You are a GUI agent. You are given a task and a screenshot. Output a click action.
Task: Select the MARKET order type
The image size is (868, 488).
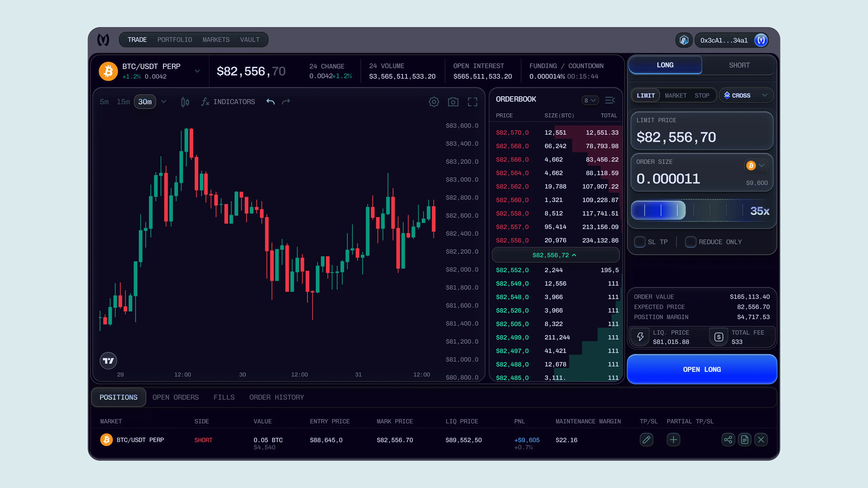[x=676, y=95]
